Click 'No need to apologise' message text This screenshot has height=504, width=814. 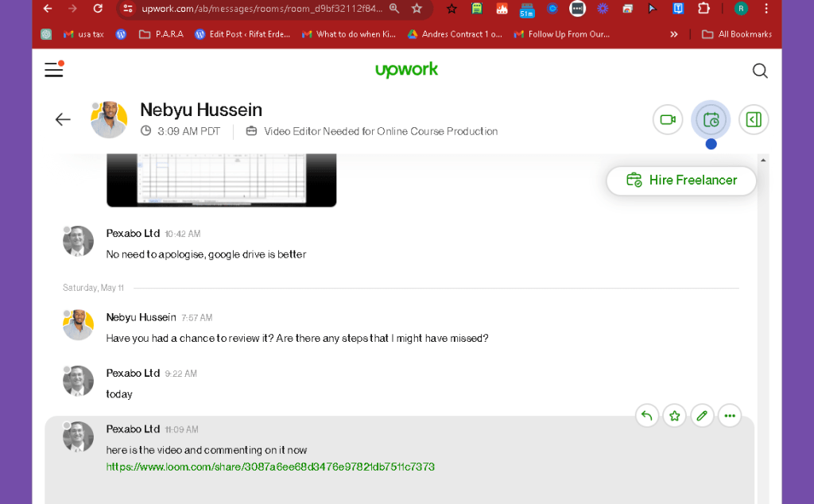206,254
